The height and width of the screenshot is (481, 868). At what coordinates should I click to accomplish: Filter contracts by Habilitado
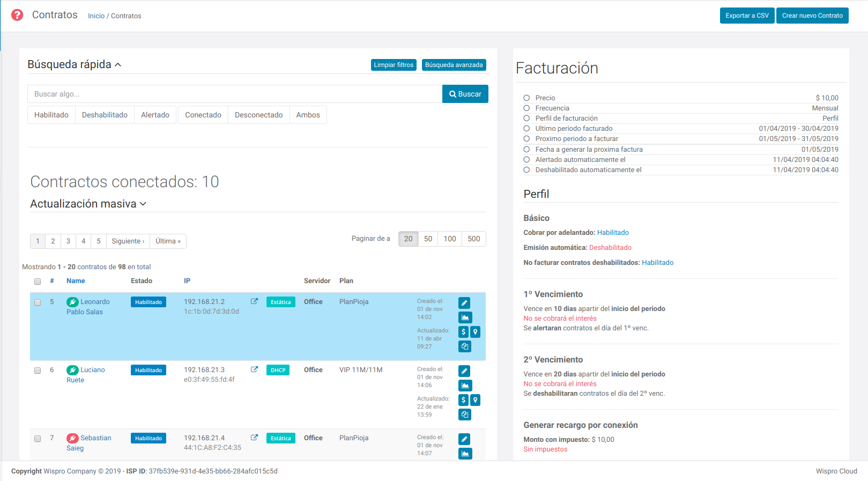pyautogui.click(x=51, y=115)
